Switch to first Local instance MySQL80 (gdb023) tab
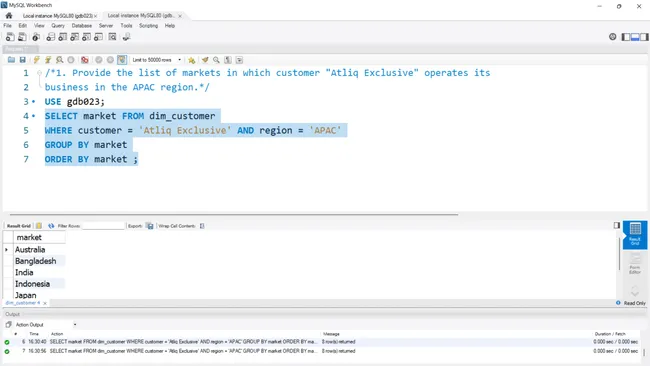Image resolution: width=650 pixels, height=366 pixels. pos(57,16)
